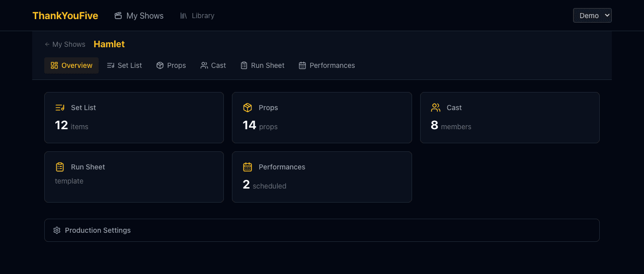Switch to the Cast tab
Screen dimensions: 644x274
pyautogui.click(x=213, y=65)
